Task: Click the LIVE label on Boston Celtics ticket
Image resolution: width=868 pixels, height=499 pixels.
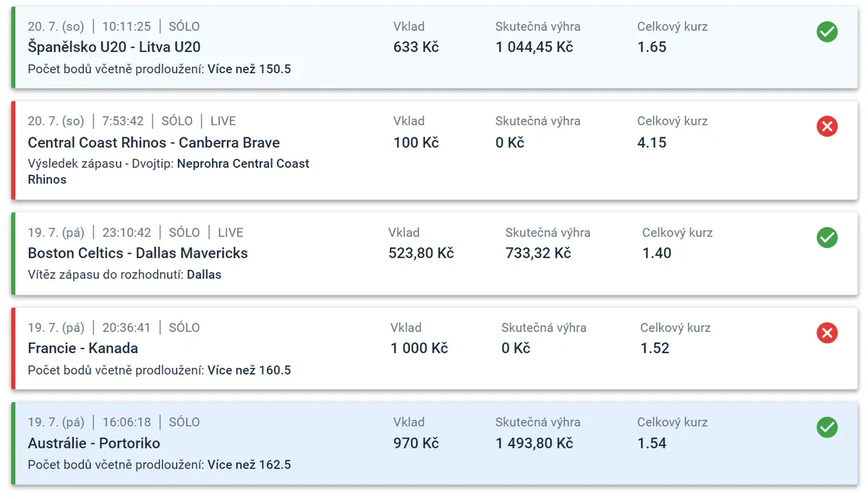Action: 231,232
